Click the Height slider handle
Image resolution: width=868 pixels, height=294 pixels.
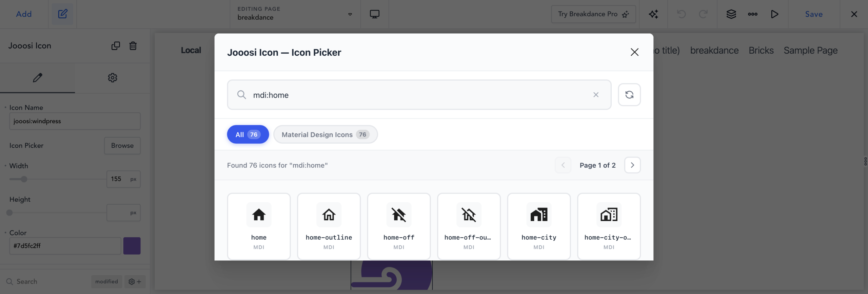pos(9,213)
